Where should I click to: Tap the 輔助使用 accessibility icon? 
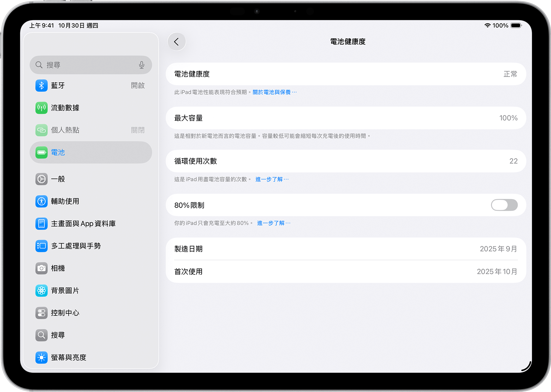(41, 201)
